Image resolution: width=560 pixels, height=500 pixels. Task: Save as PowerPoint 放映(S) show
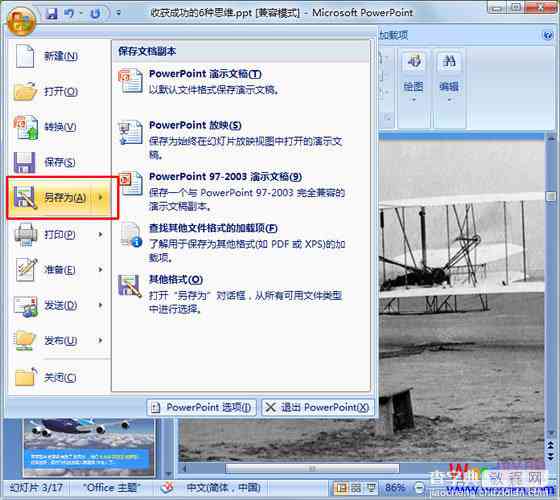241,139
